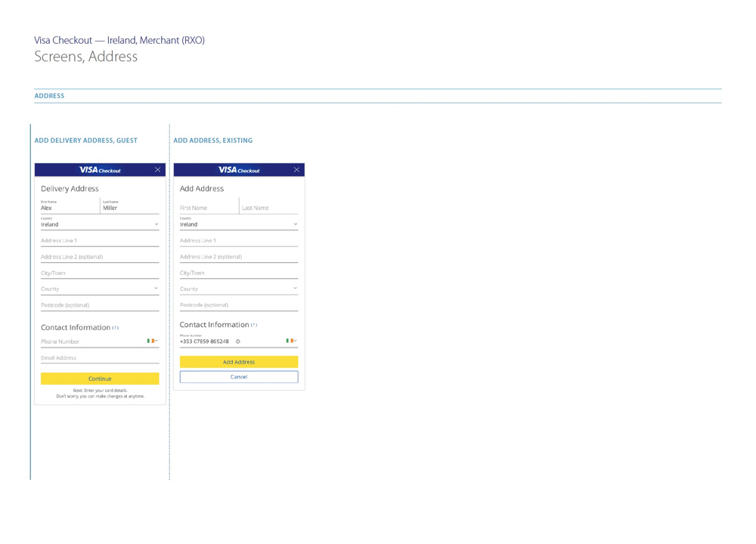Open Ireland flag country code picker in Add Address

click(x=291, y=341)
